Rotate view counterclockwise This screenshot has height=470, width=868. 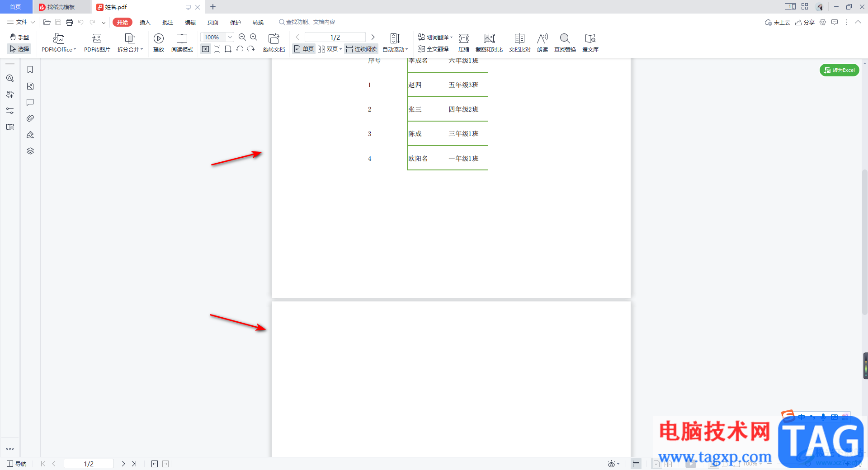(240, 49)
